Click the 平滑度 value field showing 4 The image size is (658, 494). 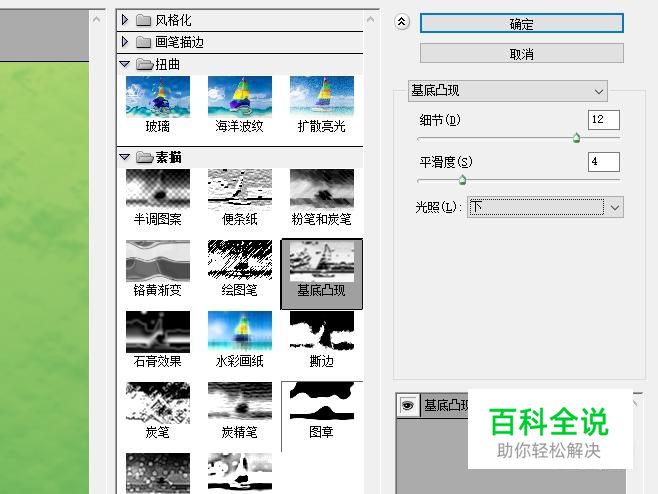(603, 162)
